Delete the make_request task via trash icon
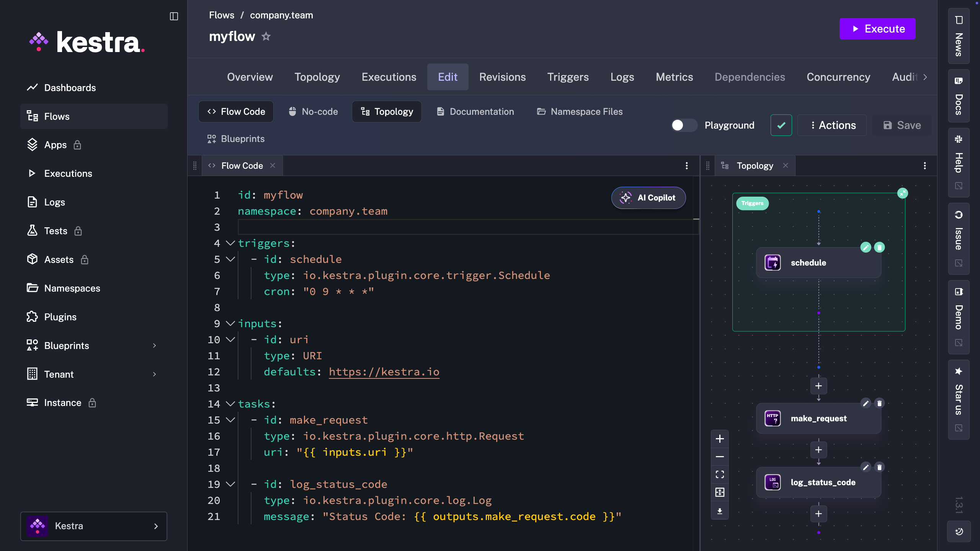 point(879,403)
